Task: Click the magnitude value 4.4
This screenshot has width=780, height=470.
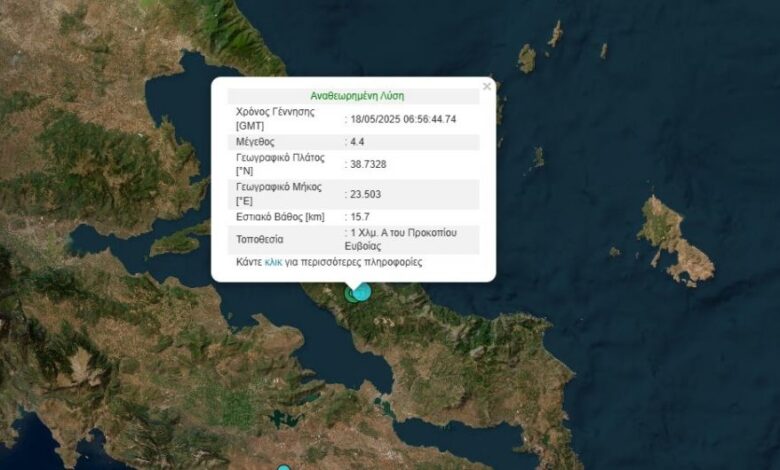Action: [x=357, y=142]
